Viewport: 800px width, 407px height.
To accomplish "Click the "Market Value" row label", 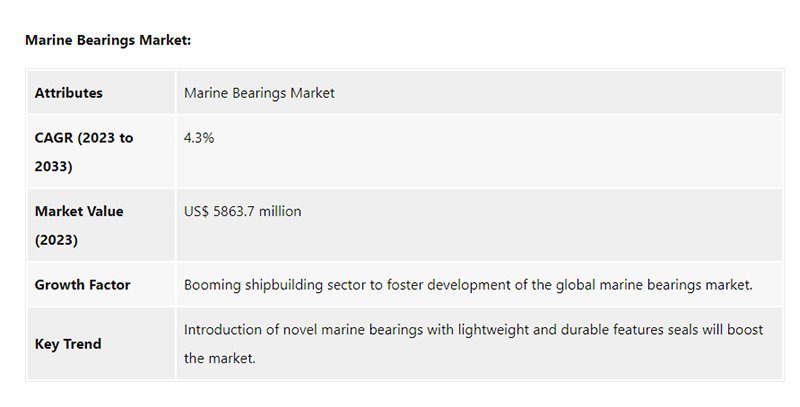I will [x=79, y=212].
